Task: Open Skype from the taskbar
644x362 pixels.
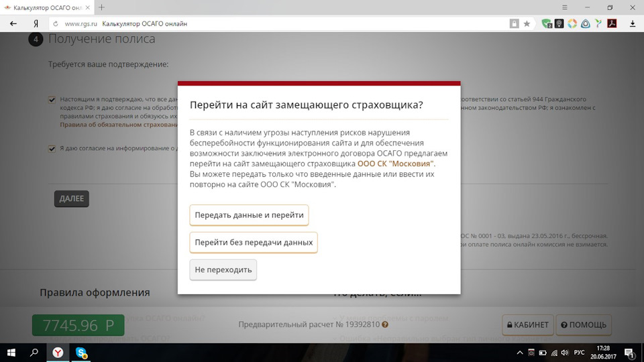Action: tap(81, 353)
